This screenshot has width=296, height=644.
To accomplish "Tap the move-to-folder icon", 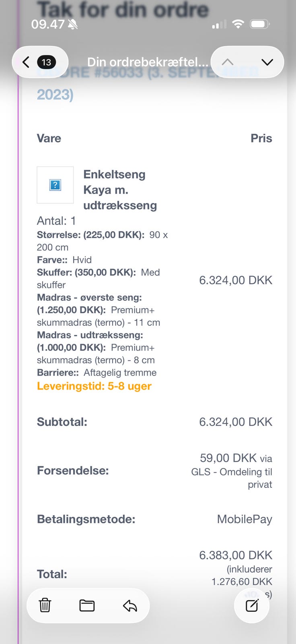I will pyautogui.click(x=87, y=605).
